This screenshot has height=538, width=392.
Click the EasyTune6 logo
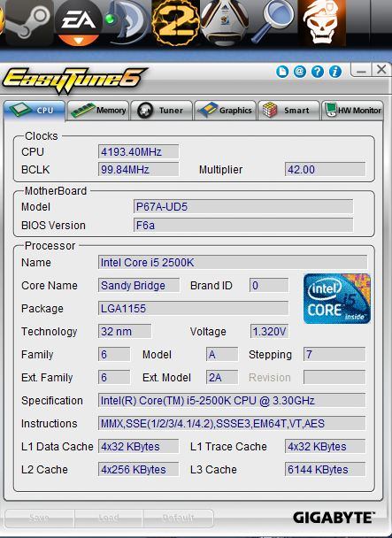[x=73, y=80]
